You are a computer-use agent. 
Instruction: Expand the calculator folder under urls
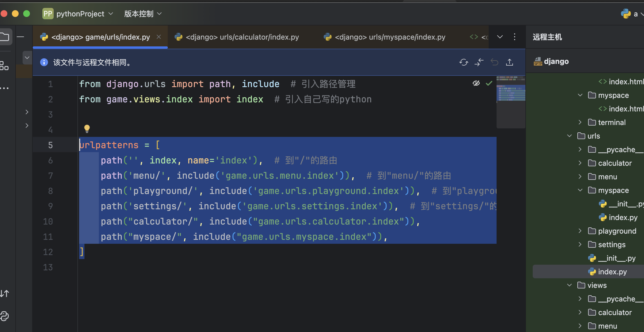click(580, 163)
